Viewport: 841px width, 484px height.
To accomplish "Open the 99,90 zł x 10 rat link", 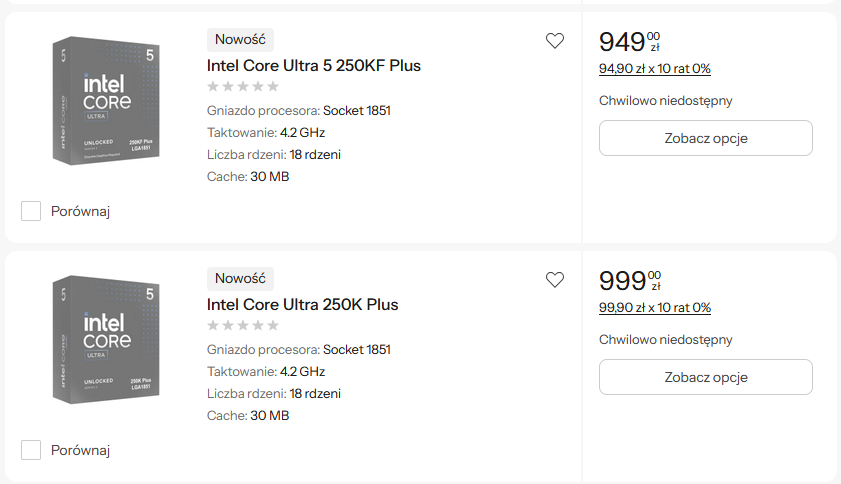I will [654, 308].
